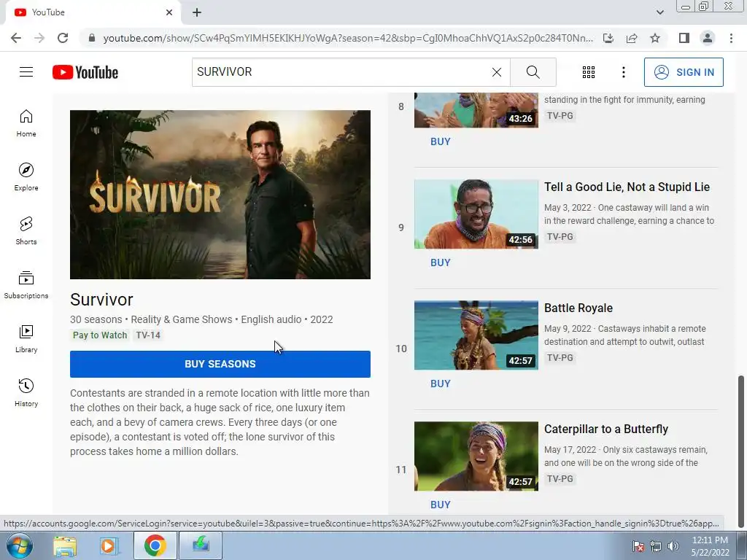Open the YouTube apps grid
The width and height of the screenshot is (747, 560).
pyautogui.click(x=589, y=72)
